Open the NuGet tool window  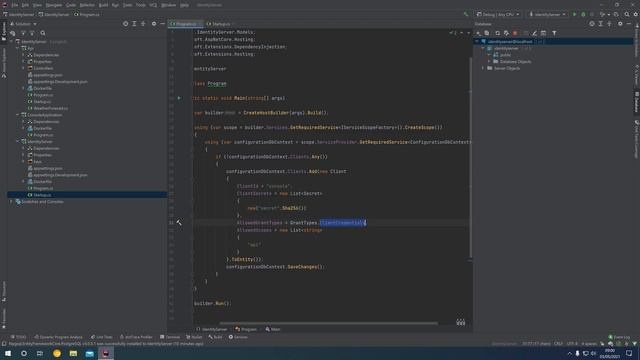tap(194, 337)
